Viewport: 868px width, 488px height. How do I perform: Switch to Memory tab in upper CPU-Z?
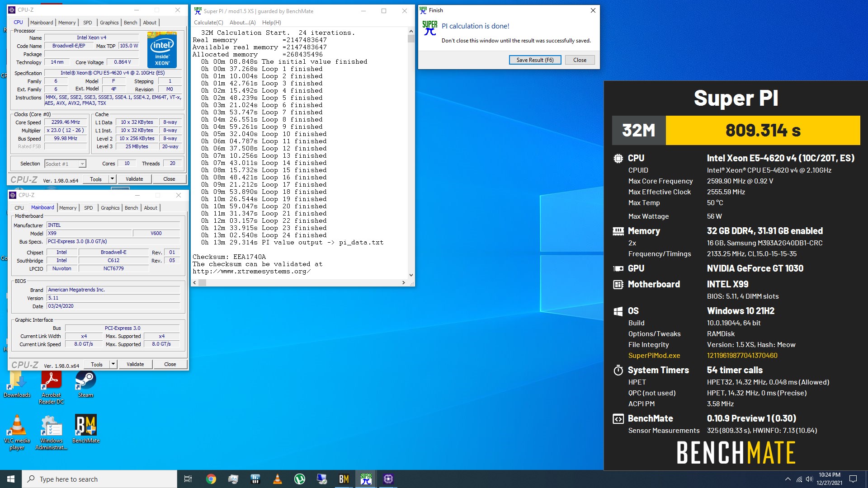click(67, 23)
